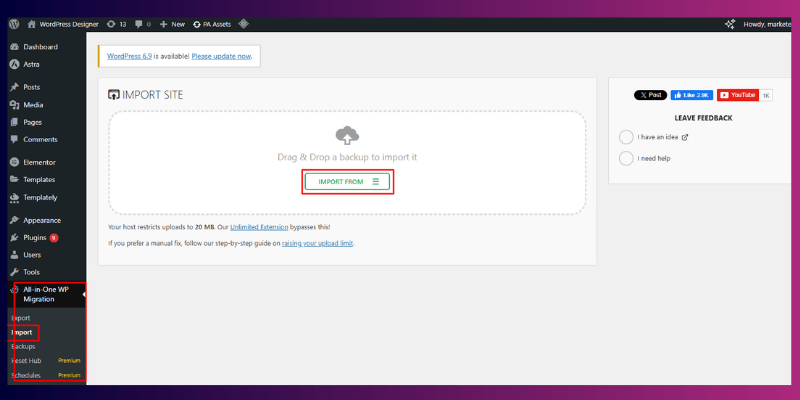Follow the WordPress 6.9 link
The height and width of the screenshot is (400, 800).
click(x=130, y=56)
